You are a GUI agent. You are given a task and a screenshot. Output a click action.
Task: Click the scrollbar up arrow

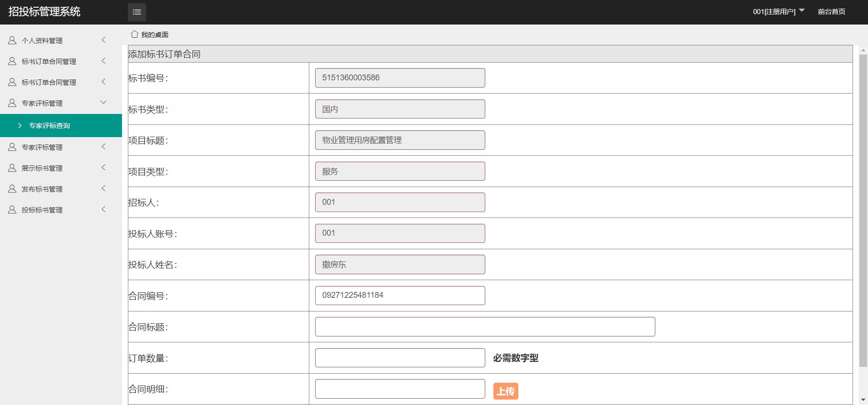[863, 49]
